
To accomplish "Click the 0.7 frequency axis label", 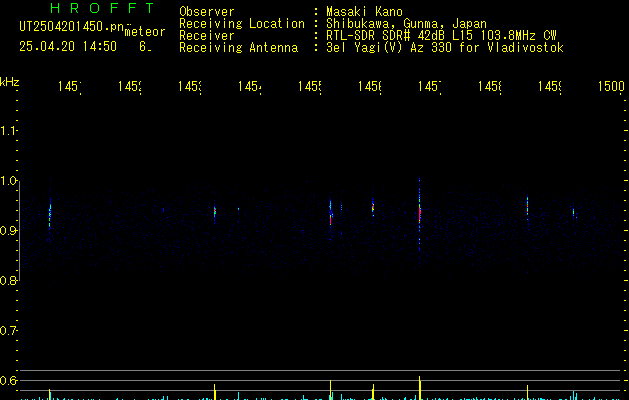I will [8, 331].
